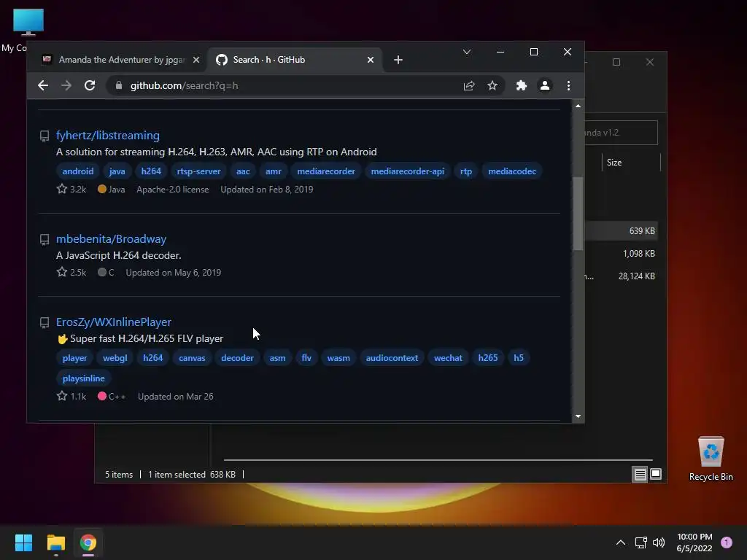Click the repo icon beside mbebenita/Broadway
Screen dimensions: 747x560
[44, 240]
